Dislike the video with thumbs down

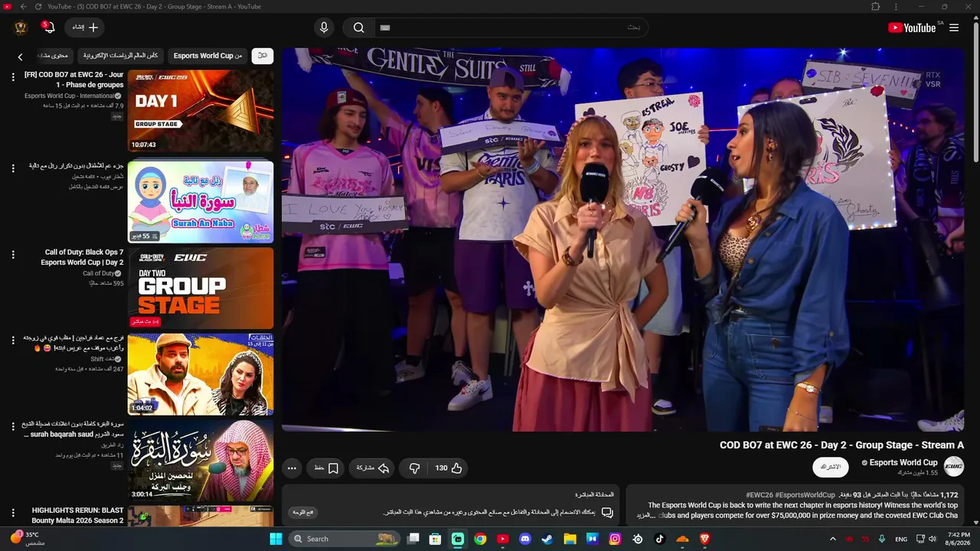click(414, 468)
